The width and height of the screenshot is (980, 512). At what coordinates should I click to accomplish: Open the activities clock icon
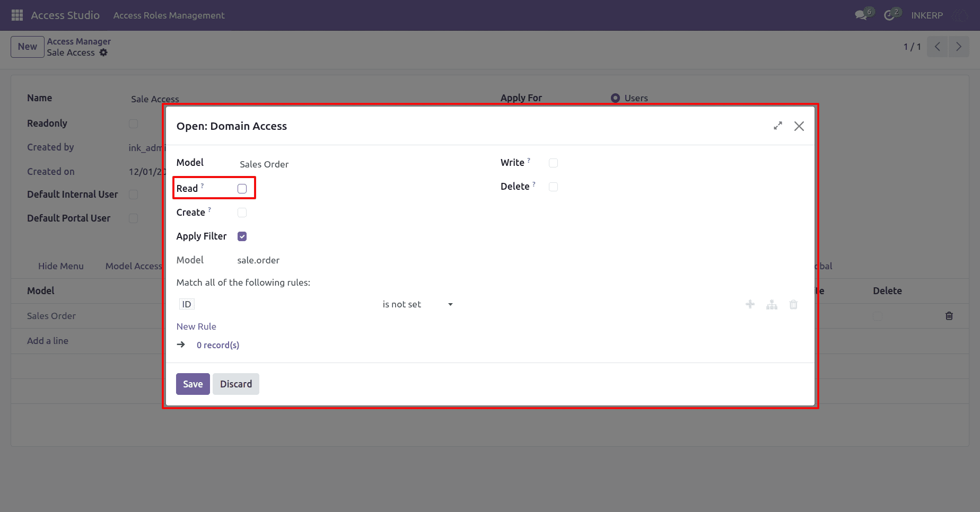point(889,15)
